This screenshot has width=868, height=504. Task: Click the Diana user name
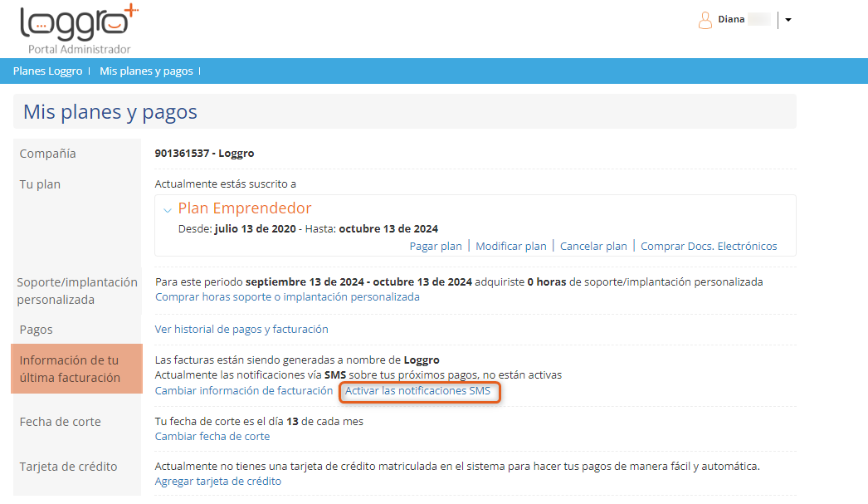pyautogui.click(x=731, y=19)
